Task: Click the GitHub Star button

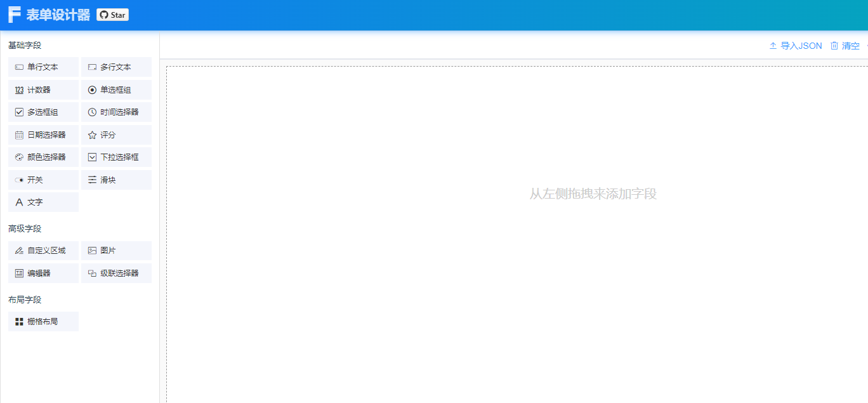Action: coord(113,15)
